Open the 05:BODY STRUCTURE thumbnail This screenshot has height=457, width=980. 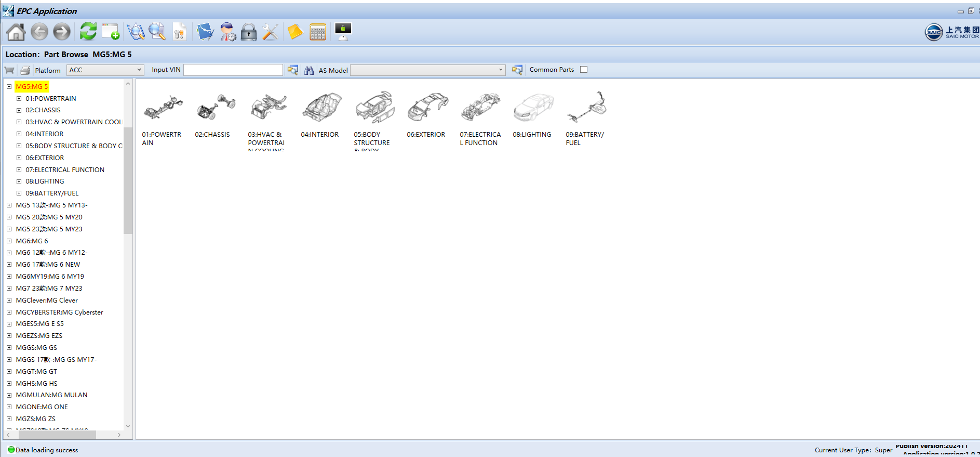375,108
